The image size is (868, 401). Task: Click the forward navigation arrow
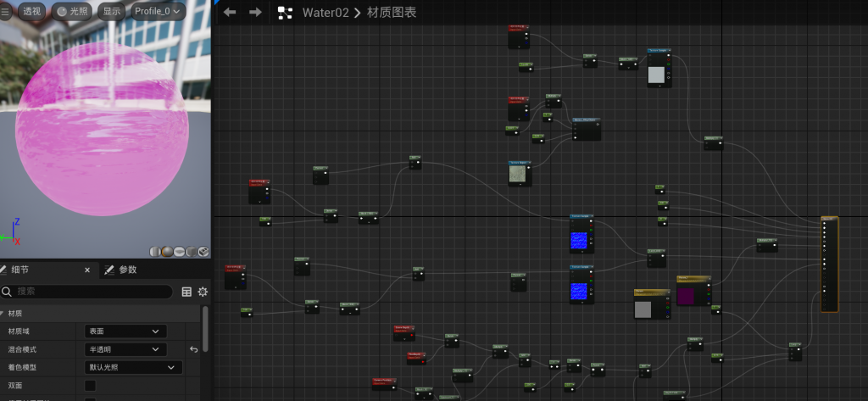254,13
